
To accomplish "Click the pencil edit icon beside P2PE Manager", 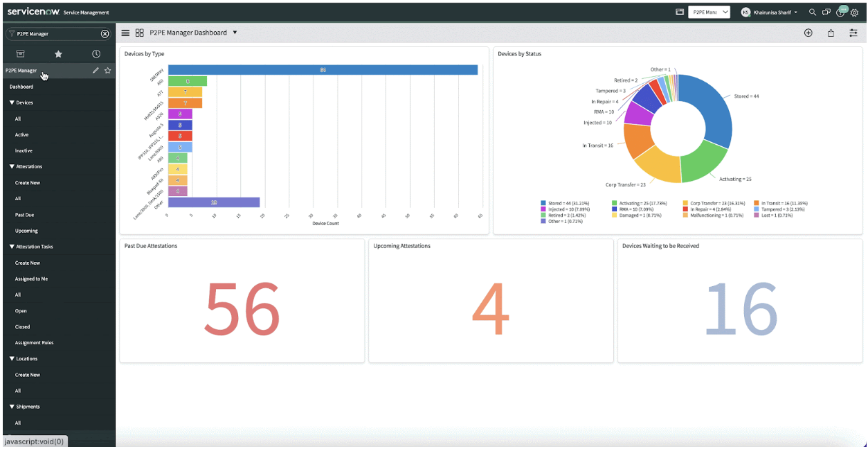I will coord(96,71).
